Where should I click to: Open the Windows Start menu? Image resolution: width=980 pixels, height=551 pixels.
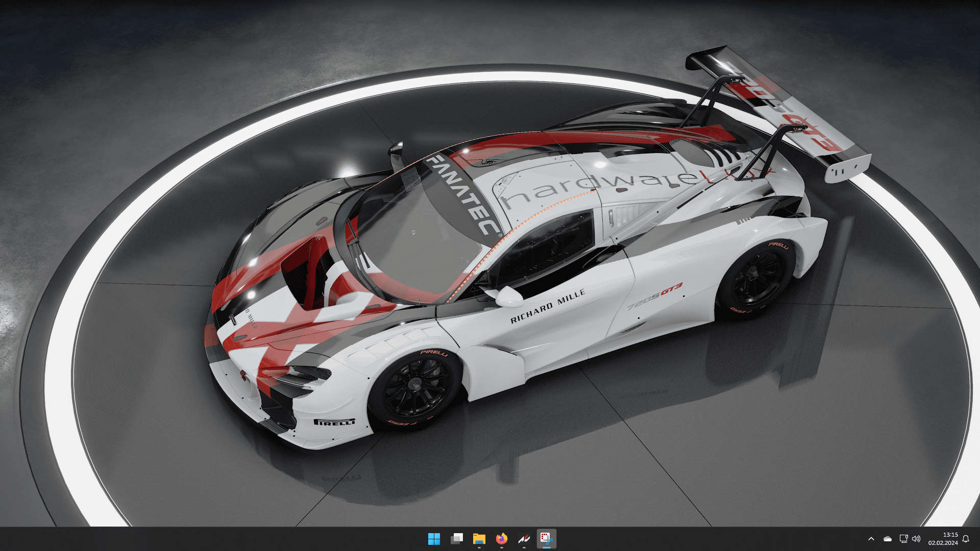434,539
